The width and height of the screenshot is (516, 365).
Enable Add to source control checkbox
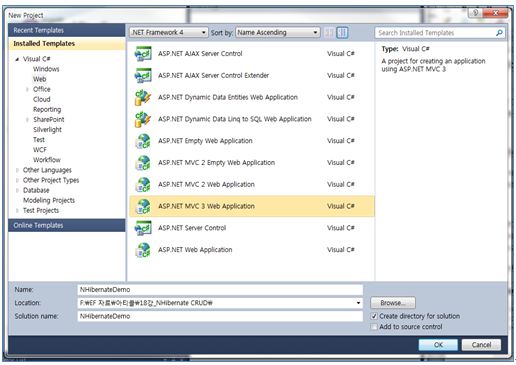(374, 327)
